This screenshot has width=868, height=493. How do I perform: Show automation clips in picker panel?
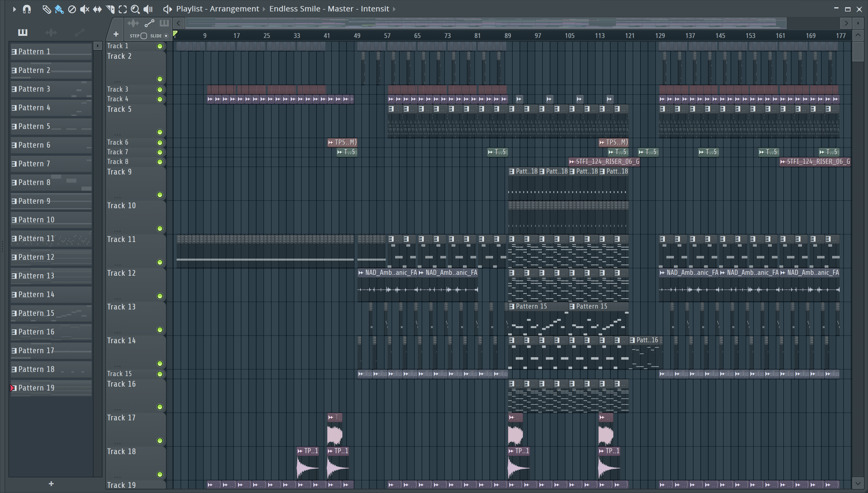[x=80, y=33]
